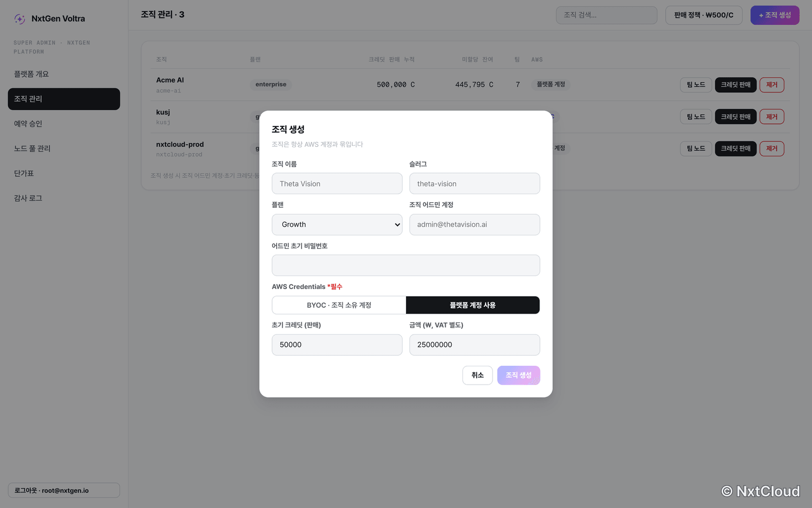Click the 초기 크레딧 (판매) field
Image resolution: width=812 pixels, height=508 pixels.
tap(337, 345)
